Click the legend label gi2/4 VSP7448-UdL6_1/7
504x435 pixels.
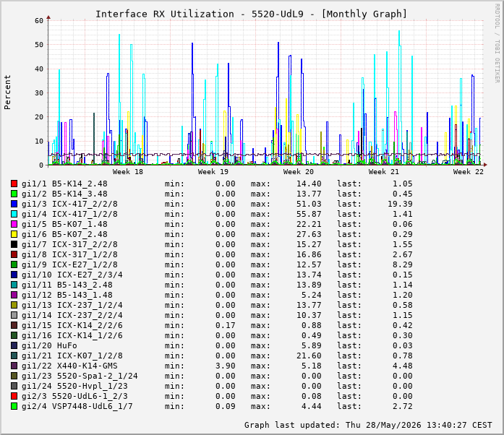(x=77, y=406)
